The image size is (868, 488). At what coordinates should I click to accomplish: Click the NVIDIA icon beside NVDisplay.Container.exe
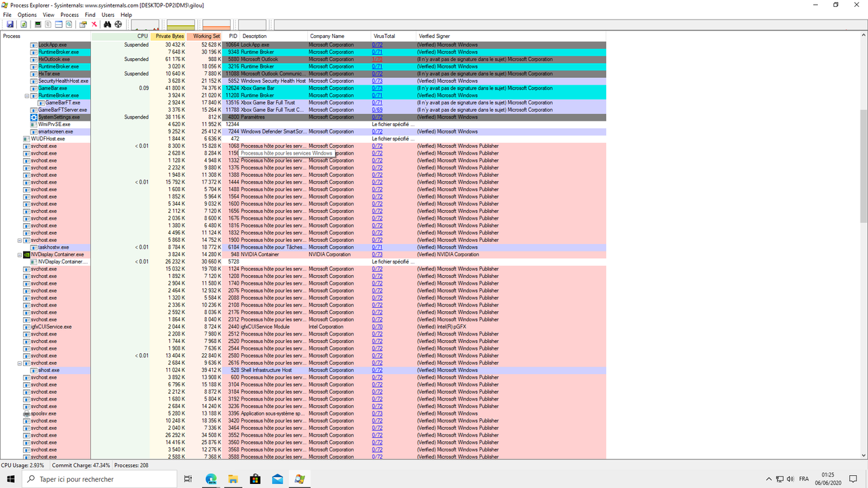(26, 255)
